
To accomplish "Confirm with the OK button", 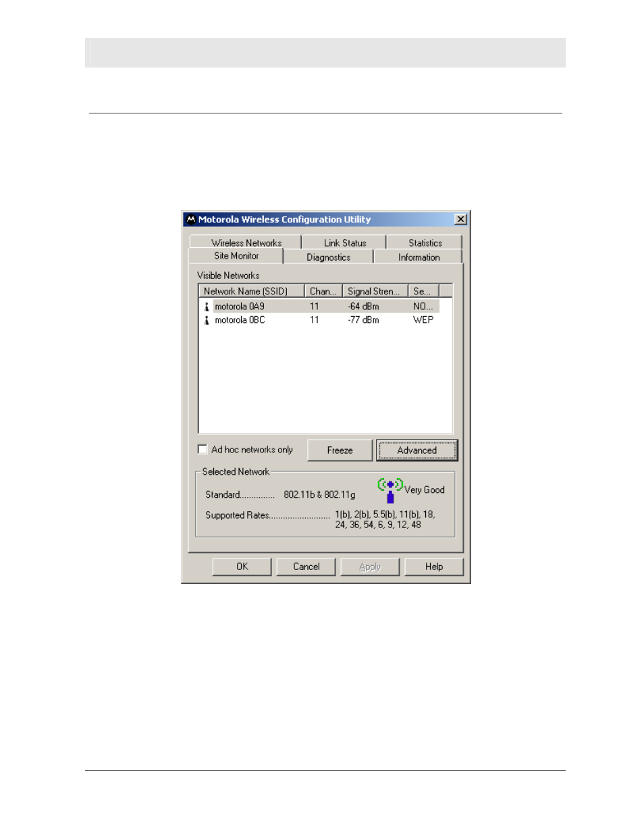I will click(242, 567).
